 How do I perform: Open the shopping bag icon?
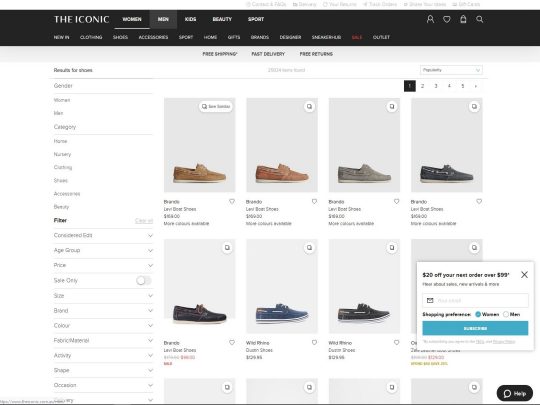(463, 19)
